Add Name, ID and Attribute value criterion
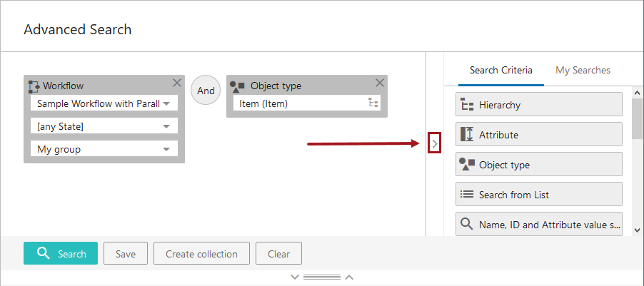 [539, 225]
